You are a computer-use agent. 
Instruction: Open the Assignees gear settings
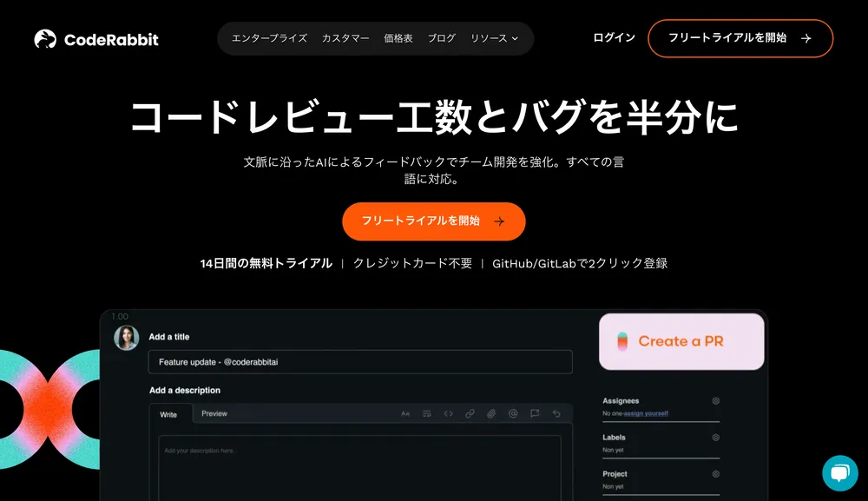click(x=715, y=401)
